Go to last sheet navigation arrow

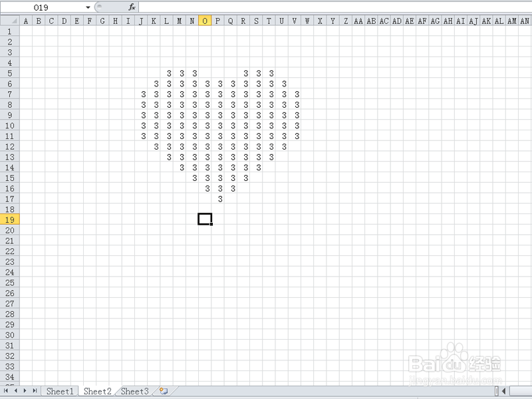35,391
